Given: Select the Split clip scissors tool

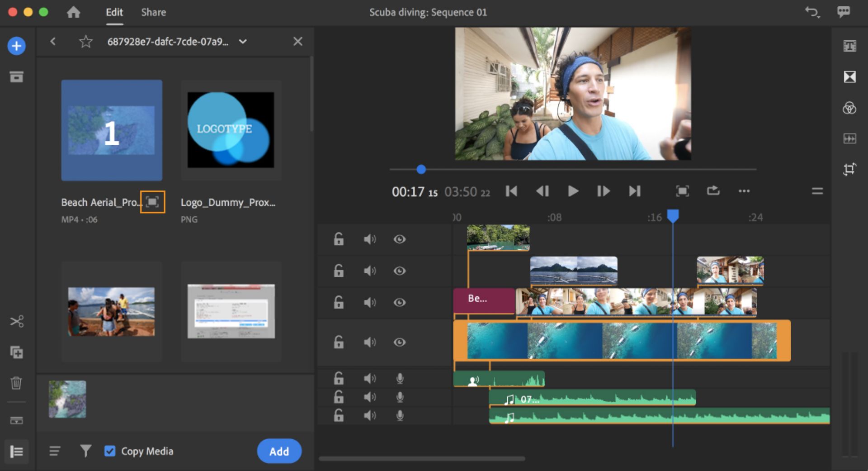Looking at the screenshot, I should coord(17,321).
